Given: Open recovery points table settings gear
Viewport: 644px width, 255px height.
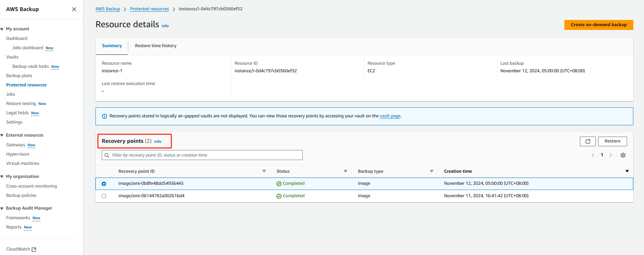Looking at the screenshot, I should pos(623,155).
